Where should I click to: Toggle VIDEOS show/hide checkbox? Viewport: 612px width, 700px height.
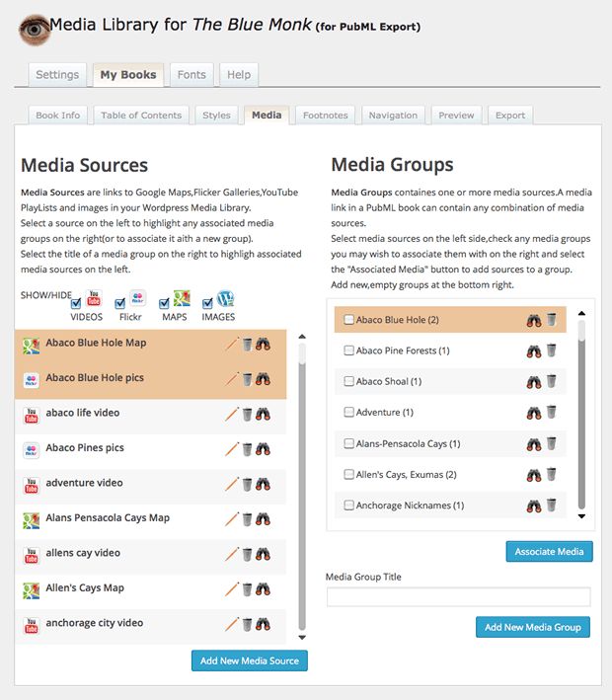77,303
